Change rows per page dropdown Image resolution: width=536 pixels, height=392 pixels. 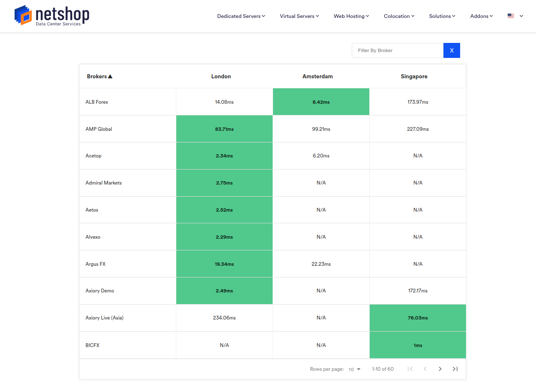pos(355,370)
